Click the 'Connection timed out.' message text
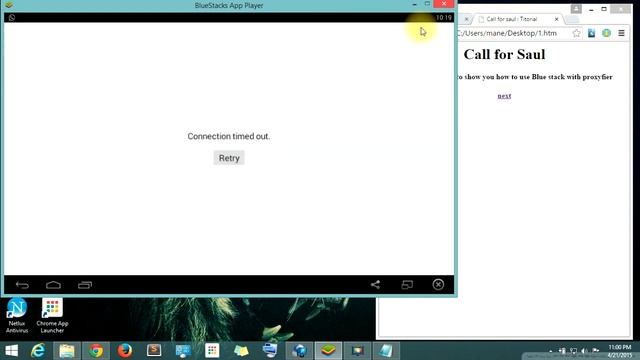Image resolution: width=640 pixels, height=360 pixels. tap(229, 136)
